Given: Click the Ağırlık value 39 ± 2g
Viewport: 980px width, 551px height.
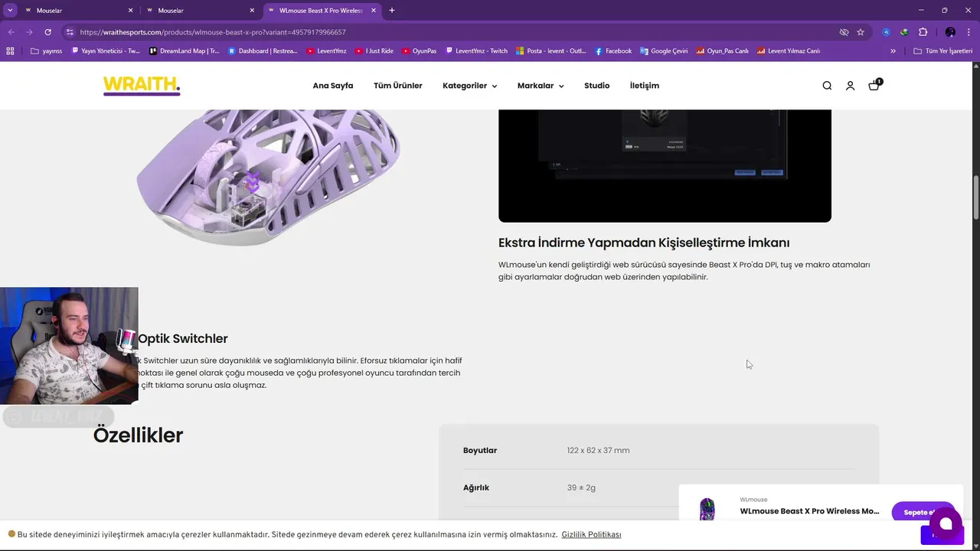Looking at the screenshot, I should 581,487.
